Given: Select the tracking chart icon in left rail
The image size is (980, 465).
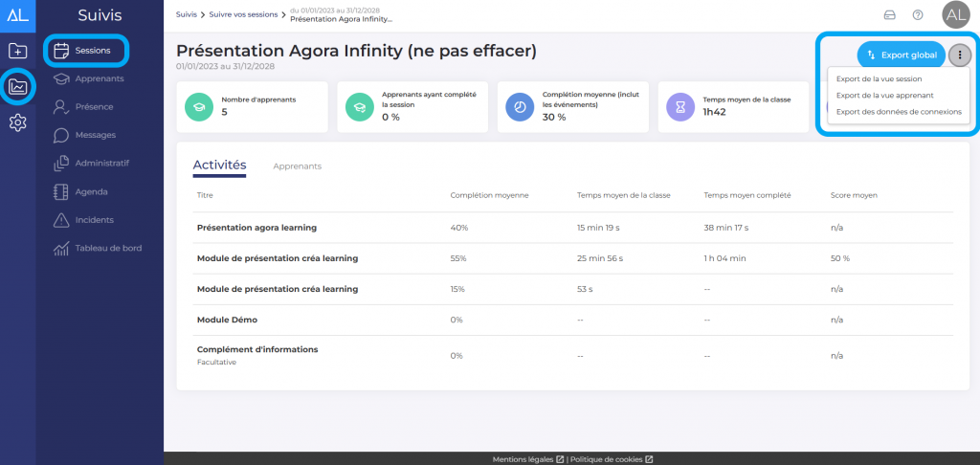Looking at the screenshot, I should 17,87.
